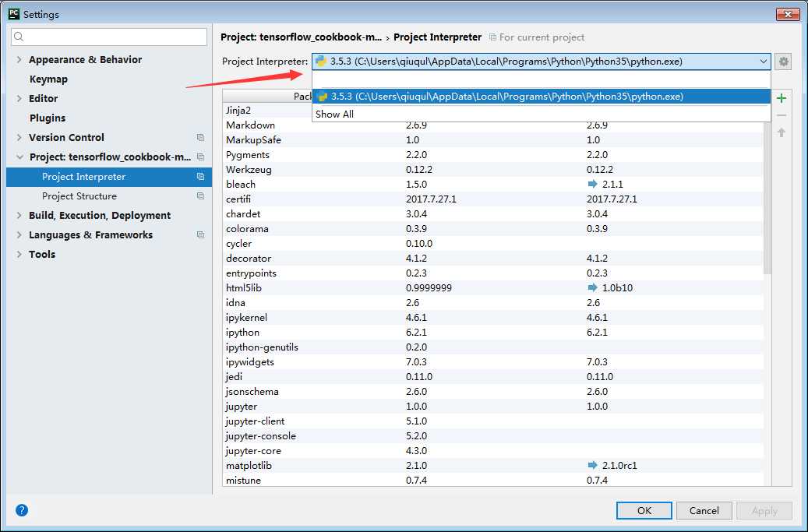Click the upgrade arrow icon next to matplotlib 2.1.0rc1
The height and width of the screenshot is (532, 808).
coord(592,465)
